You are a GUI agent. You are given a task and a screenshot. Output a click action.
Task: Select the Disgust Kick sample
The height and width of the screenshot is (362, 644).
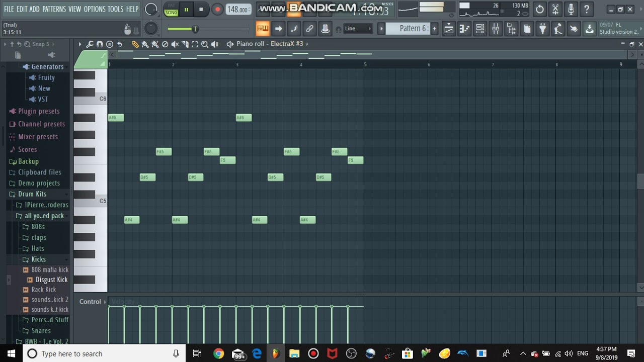tap(51, 280)
